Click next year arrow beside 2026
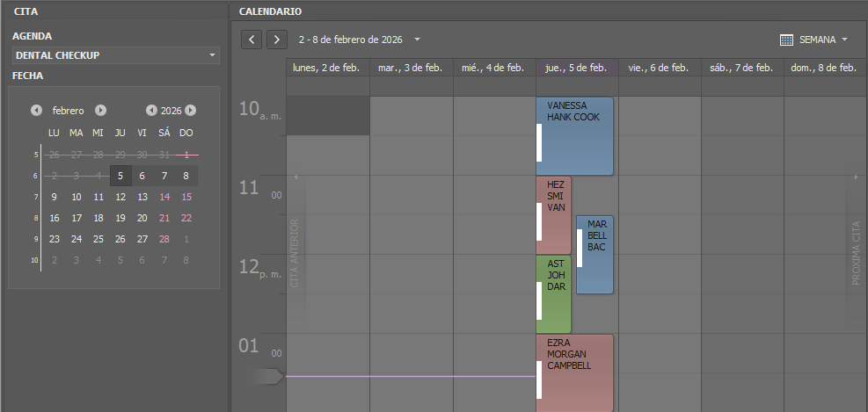Image resolution: width=868 pixels, height=412 pixels. click(x=191, y=111)
